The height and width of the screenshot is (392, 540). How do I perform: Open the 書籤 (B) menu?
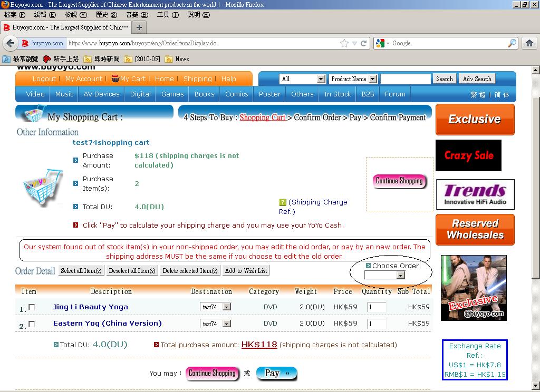pyautogui.click(x=137, y=15)
